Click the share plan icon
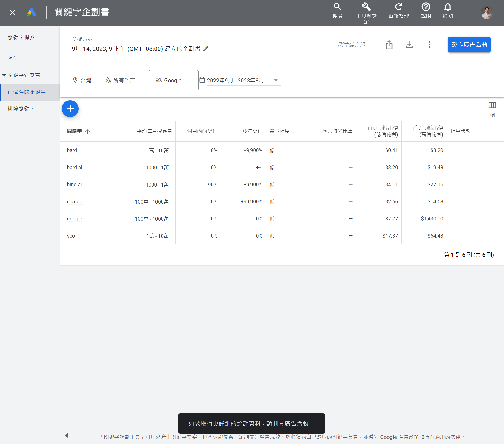This screenshot has height=444, width=504. coord(389,45)
